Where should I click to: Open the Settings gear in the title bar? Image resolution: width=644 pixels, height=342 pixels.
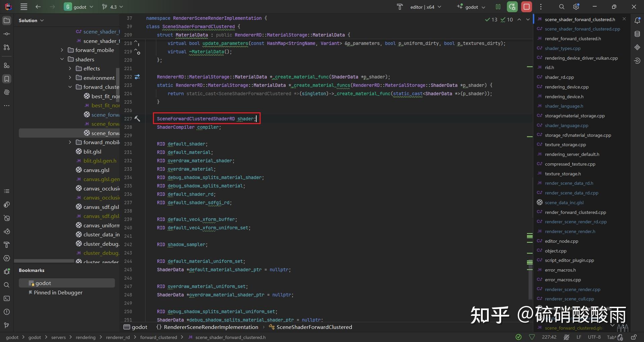576,7
